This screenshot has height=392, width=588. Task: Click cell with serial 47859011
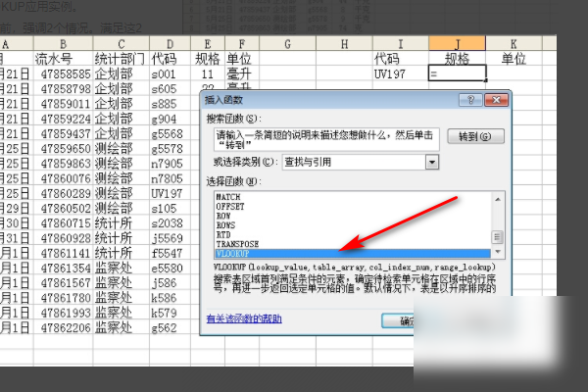[63, 104]
